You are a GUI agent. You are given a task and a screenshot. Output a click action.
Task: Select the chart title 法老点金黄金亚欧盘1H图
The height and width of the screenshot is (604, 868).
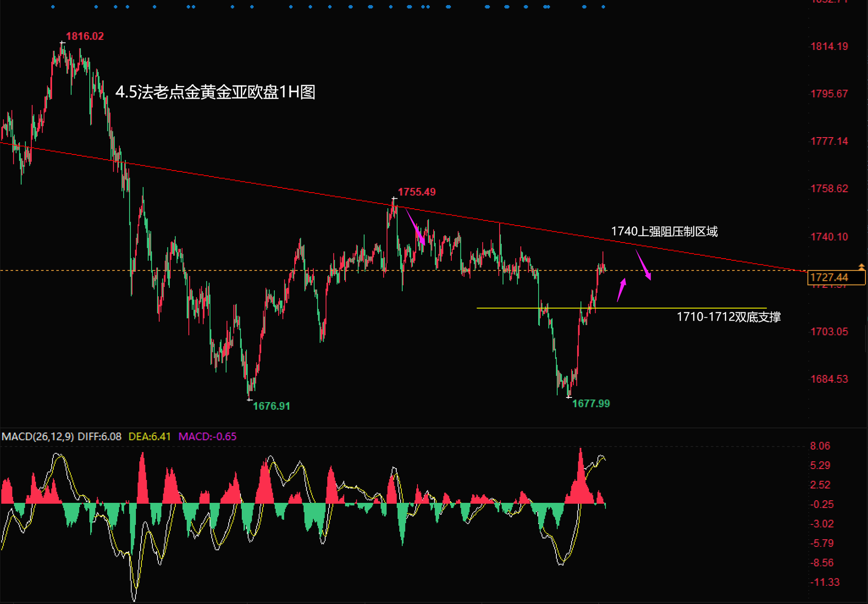tap(215, 92)
